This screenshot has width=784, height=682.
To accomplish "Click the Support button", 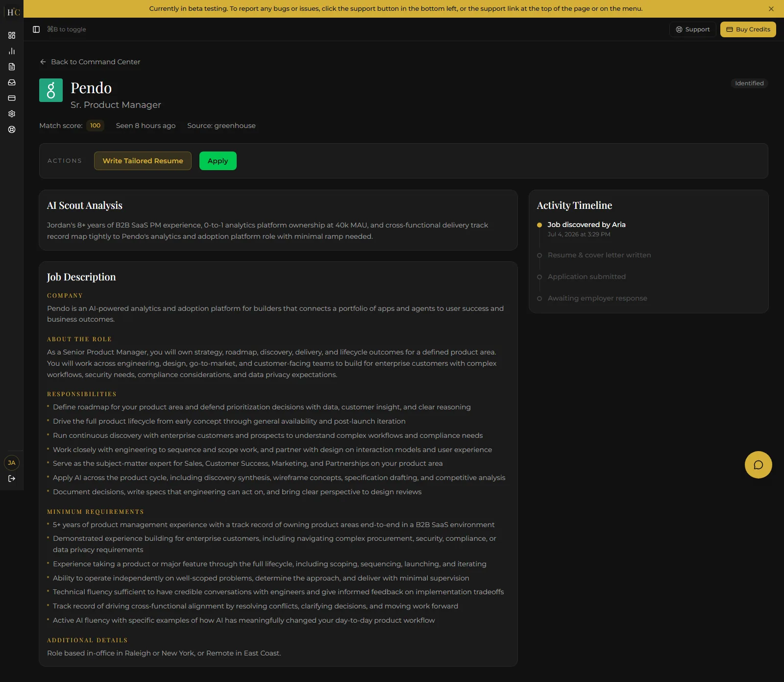I will (x=693, y=29).
